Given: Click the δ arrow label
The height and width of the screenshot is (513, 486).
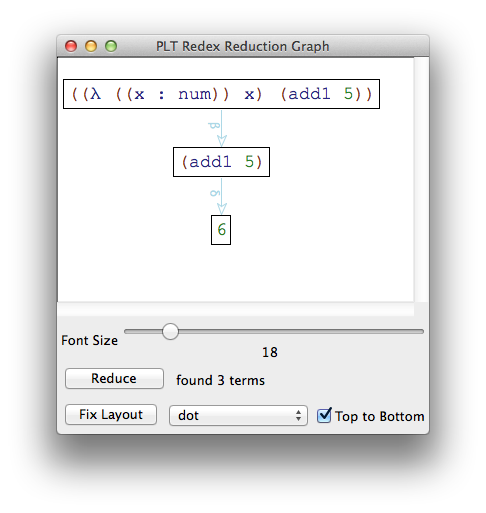Looking at the screenshot, I should pyautogui.click(x=215, y=193).
